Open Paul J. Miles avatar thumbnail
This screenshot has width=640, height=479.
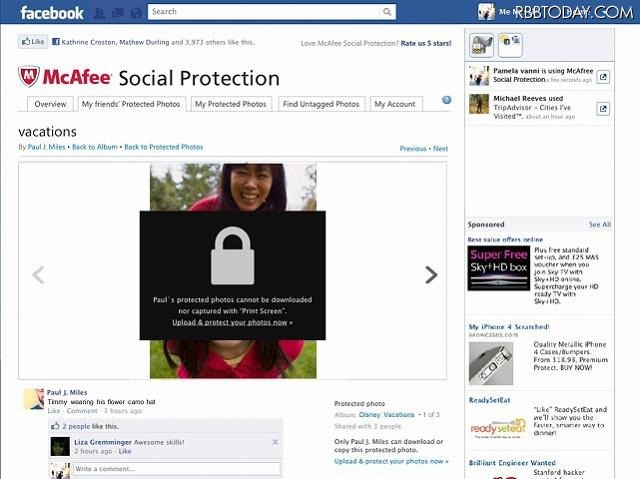click(x=33, y=399)
